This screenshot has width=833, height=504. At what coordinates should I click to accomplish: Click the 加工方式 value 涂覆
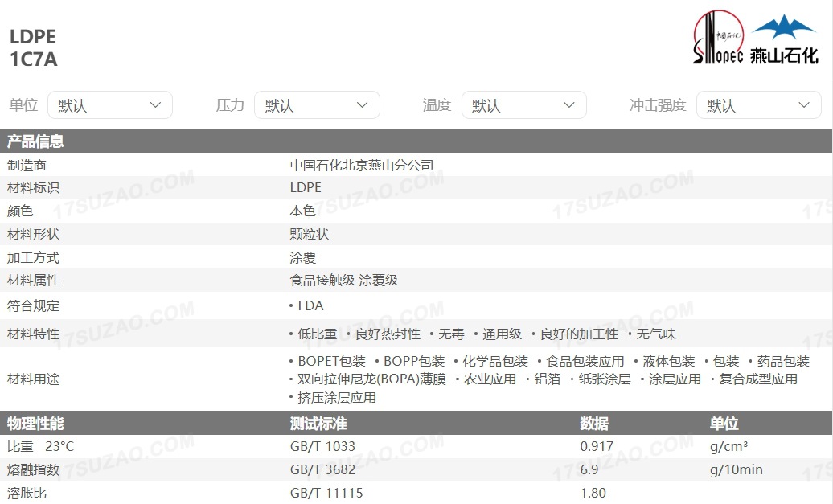tap(303, 257)
